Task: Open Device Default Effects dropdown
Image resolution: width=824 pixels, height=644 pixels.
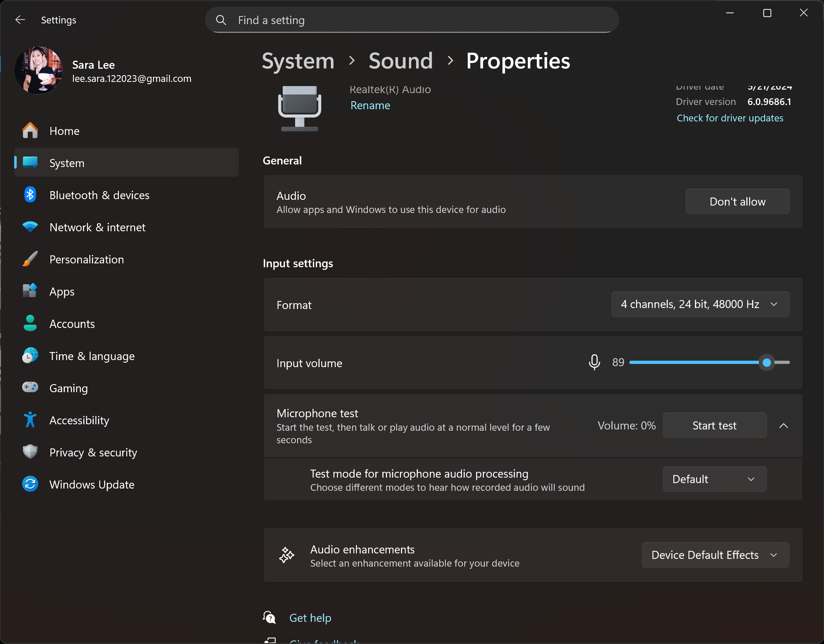Action: pyautogui.click(x=715, y=555)
